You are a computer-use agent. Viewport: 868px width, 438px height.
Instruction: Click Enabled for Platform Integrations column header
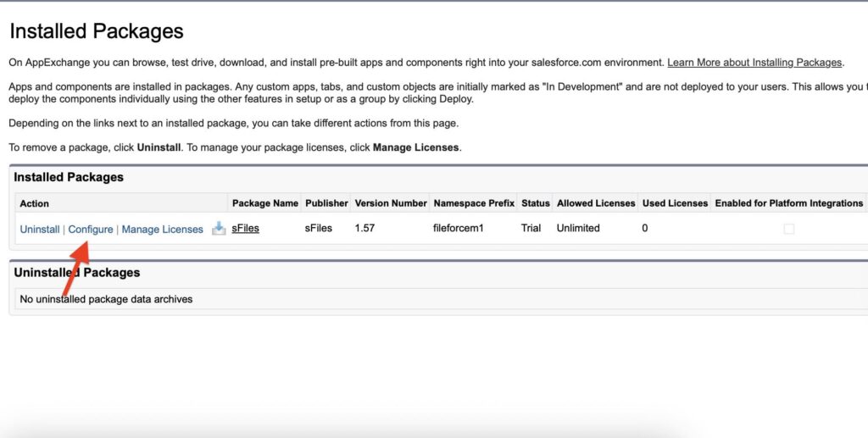pyautogui.click(x=789, y=203)
